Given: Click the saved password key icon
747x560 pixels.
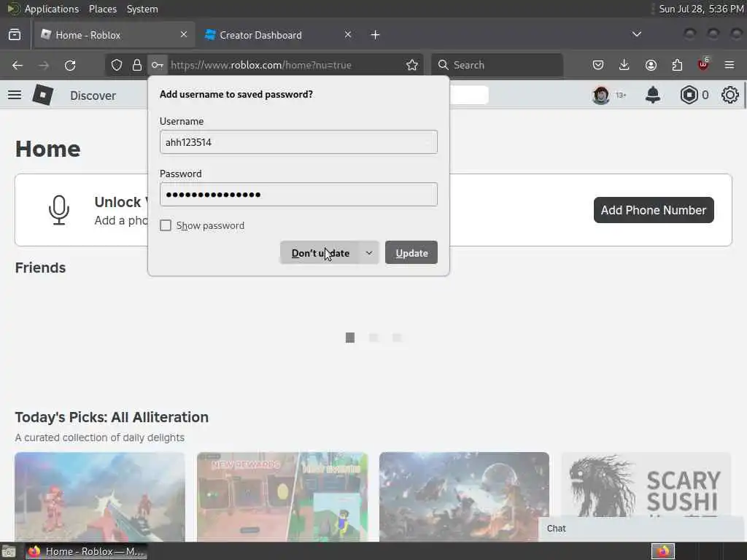Looking at the screenshot, I should coord(158,65).
